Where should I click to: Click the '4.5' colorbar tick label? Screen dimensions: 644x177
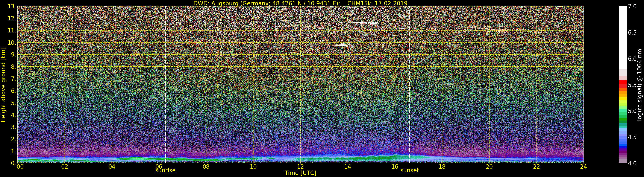click(x=632, y=137)
